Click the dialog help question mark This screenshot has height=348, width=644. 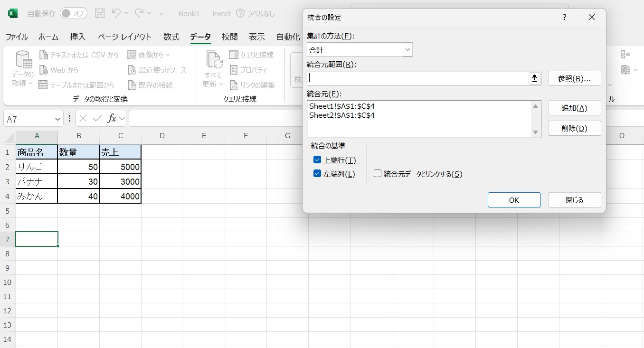pyautogui.click(x=564, y=18)
